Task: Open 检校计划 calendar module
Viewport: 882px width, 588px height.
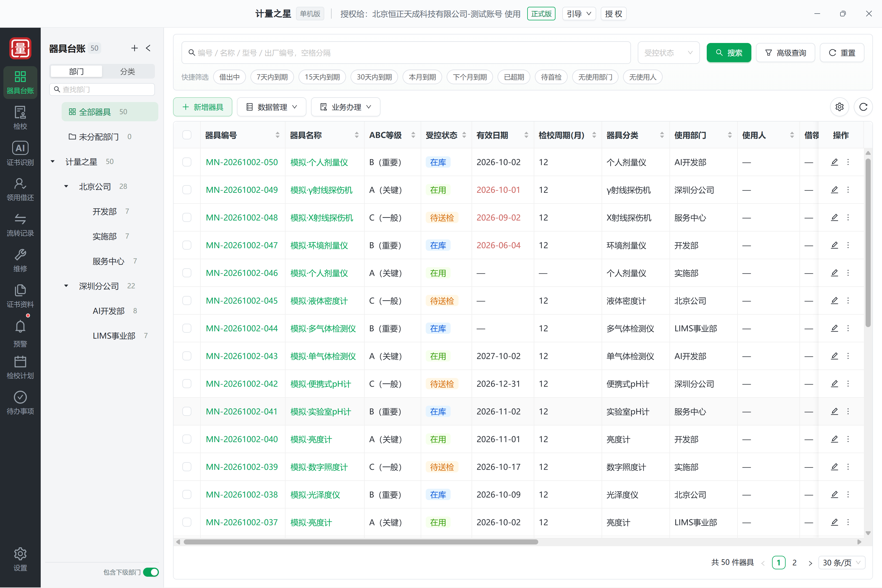Action: pyautogui.click(x=20, y=367)
